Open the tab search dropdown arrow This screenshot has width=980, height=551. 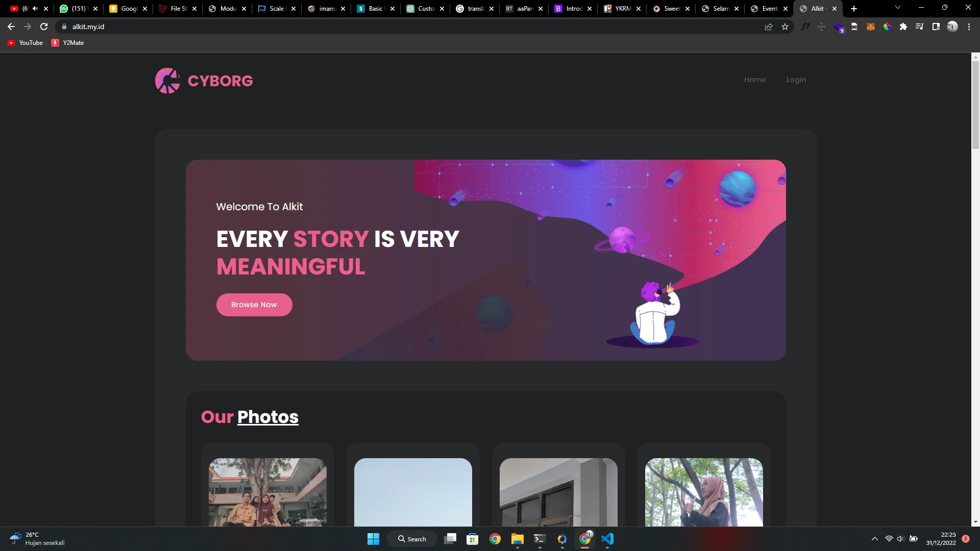[898, 8]
